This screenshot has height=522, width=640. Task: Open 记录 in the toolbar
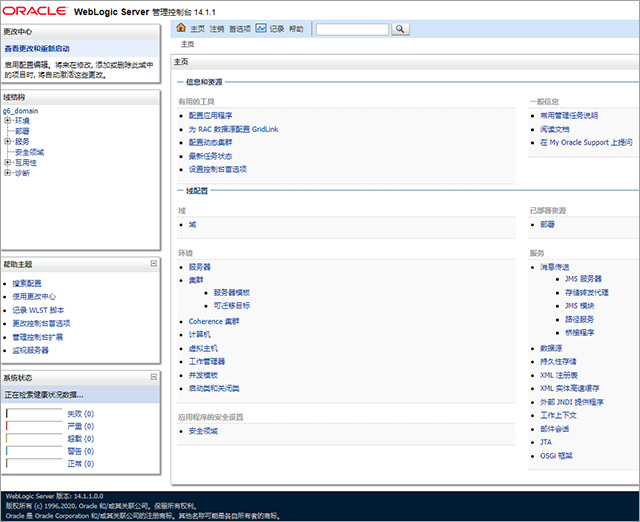pyautogui.click(x=277, y=29)
